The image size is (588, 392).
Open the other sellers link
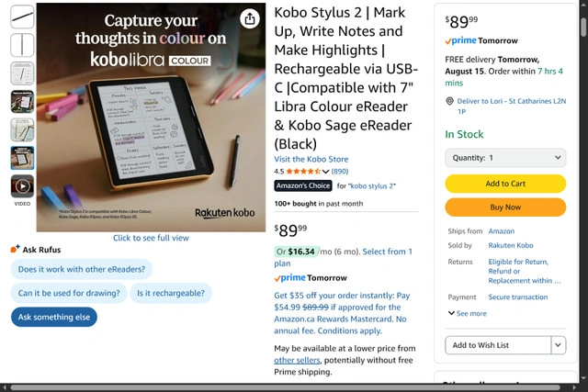[297, 361]
